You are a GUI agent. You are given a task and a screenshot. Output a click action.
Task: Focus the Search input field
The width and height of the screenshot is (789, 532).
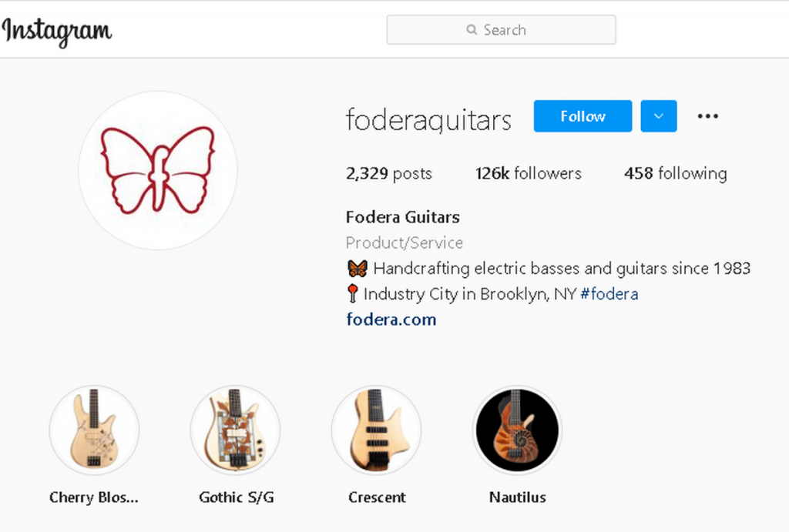(x=501, y=30)
